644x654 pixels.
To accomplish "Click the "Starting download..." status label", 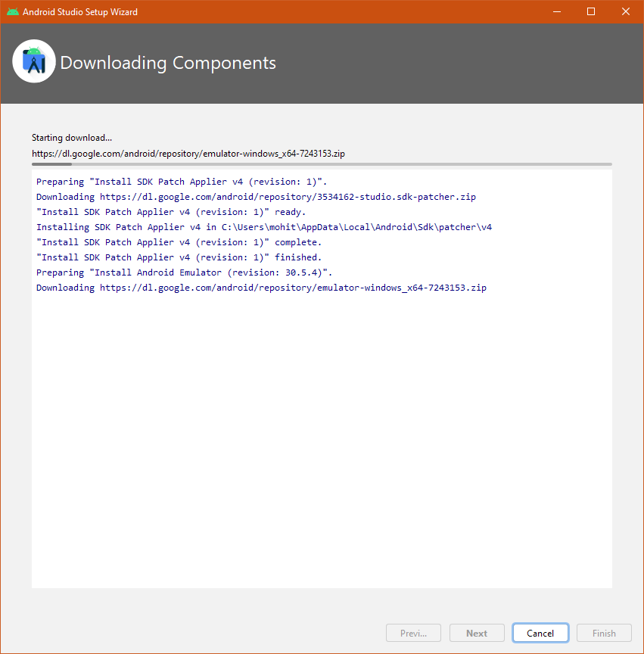I will [x=72, y=138].
